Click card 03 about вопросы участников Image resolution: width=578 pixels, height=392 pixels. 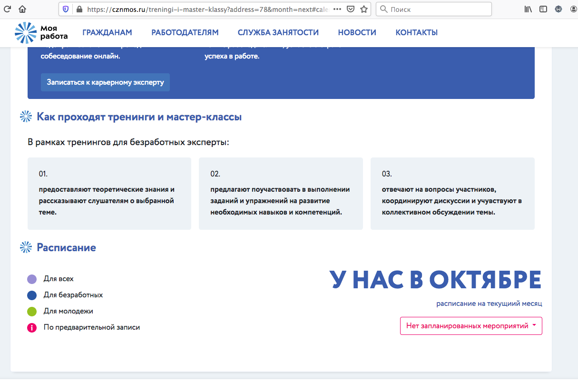pos(452,194)
